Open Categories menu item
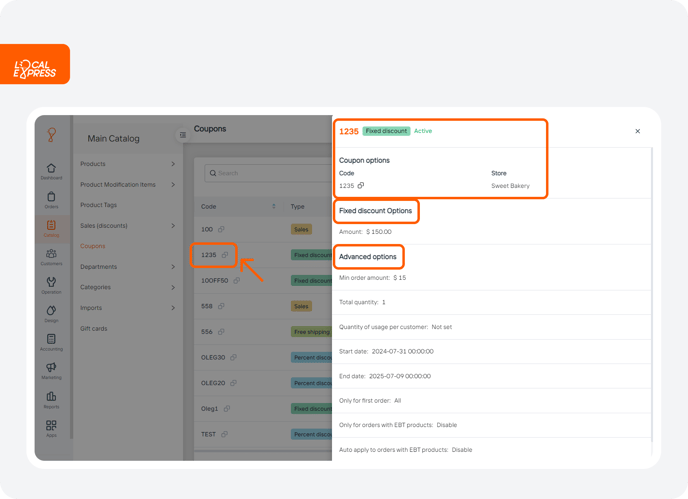 [x=95, y=287]
